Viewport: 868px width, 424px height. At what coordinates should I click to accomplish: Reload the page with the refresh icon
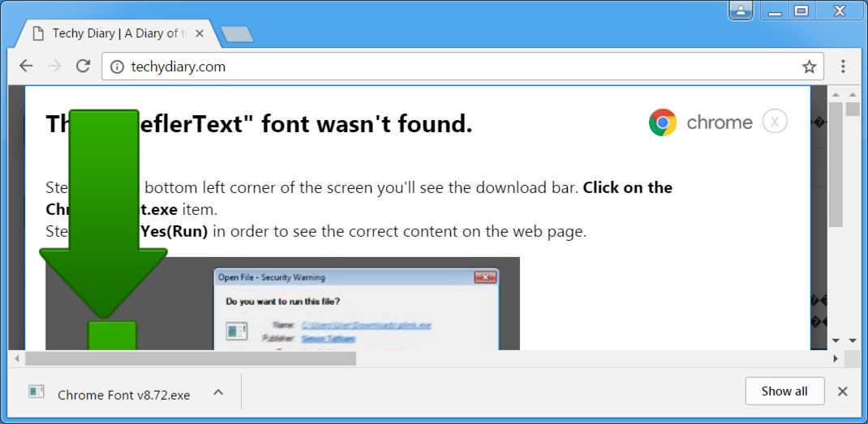83,66
